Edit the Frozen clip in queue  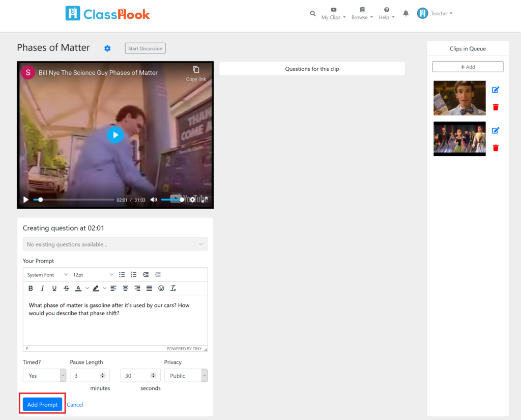click(496, 130)
